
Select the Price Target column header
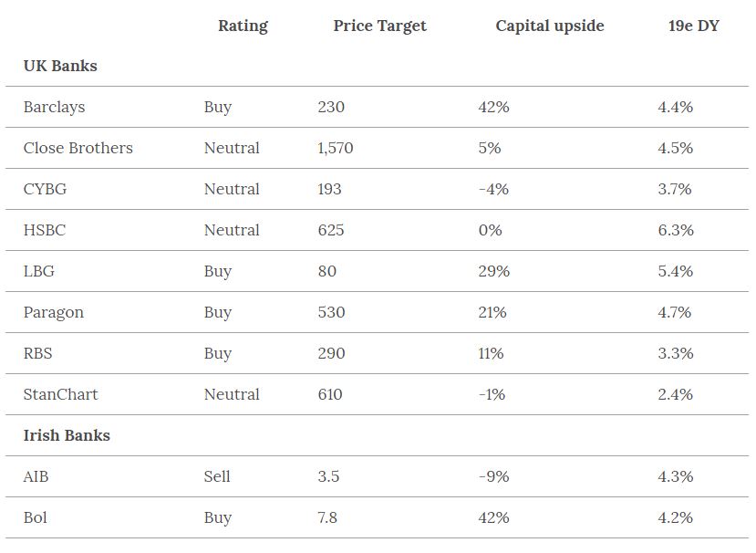379,26
